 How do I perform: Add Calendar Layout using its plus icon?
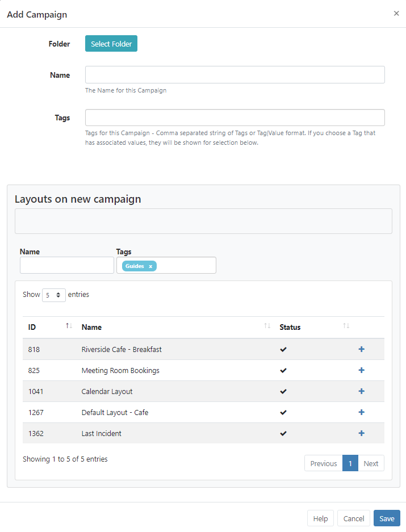pos(361,391)
